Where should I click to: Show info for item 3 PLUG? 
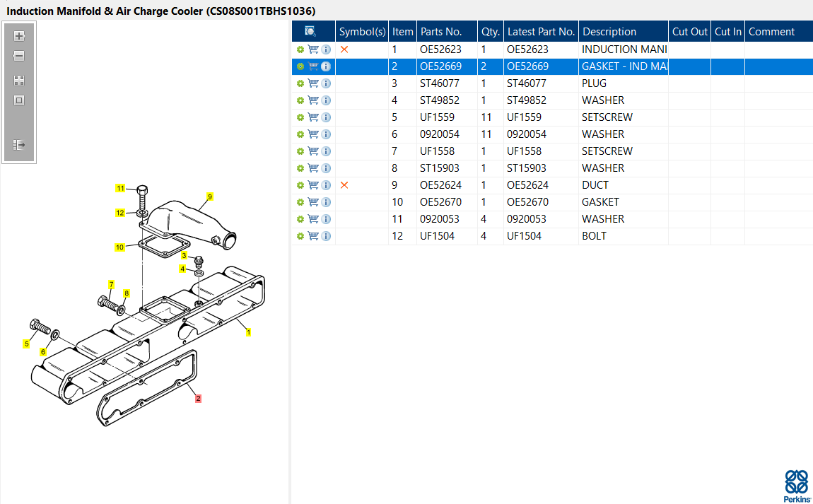[326, 83]
